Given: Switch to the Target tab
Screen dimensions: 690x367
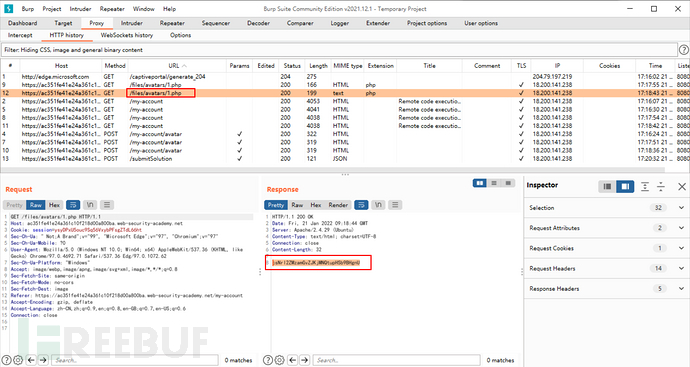Looking at the screenshot, I should (63, 23).
